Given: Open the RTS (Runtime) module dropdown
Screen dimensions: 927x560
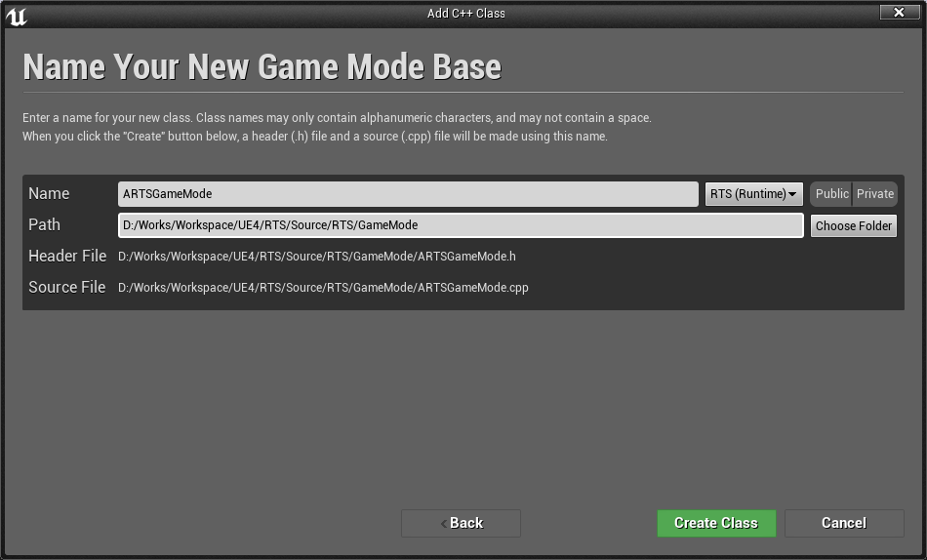Looking at the screenshot, I should click(753, 194).
